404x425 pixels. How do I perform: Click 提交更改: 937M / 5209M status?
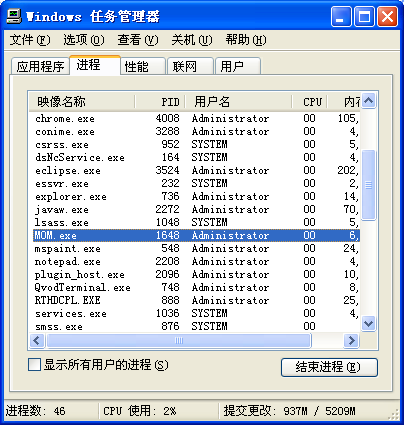(289, 411)
